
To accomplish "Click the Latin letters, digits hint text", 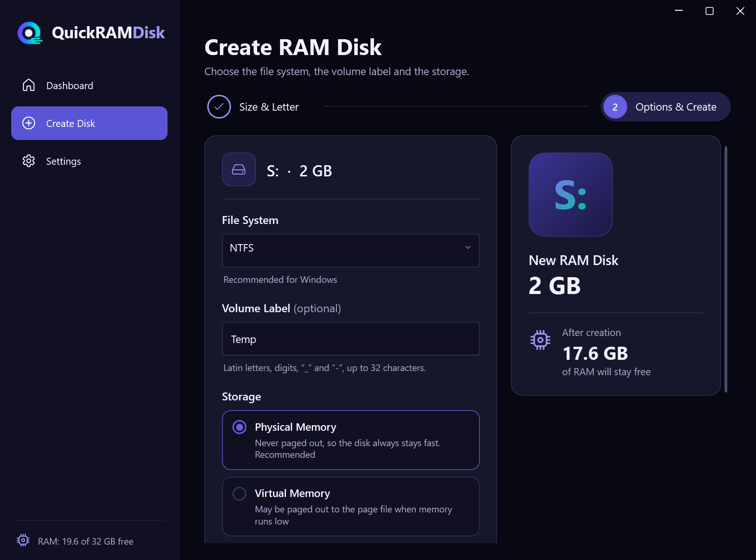I will point(324,368).
